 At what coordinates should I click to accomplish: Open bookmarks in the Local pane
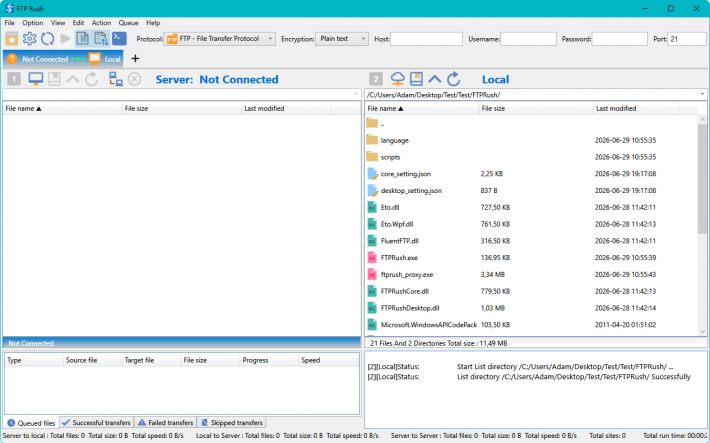click(416, 79)
